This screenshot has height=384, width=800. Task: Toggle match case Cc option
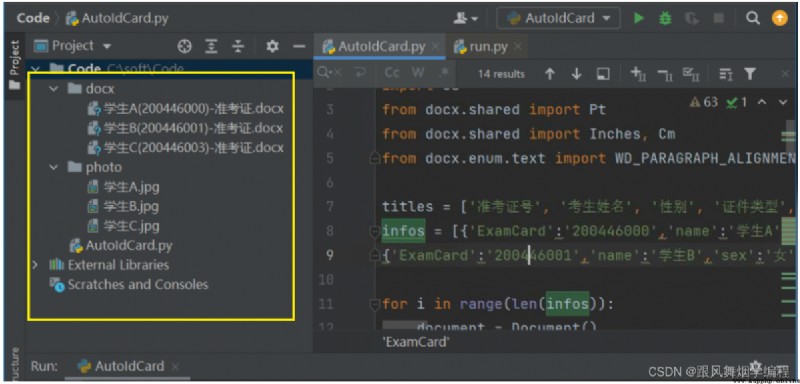[392, 73]
